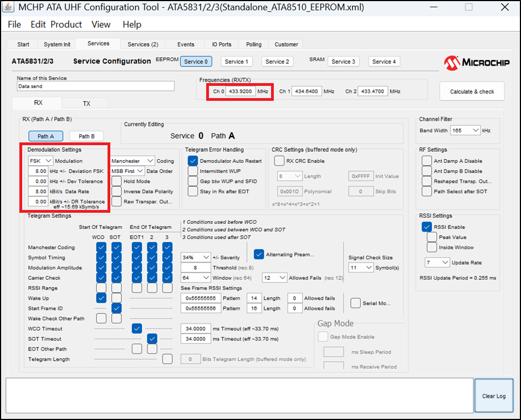This screenshot has height=420, width=521.
Task: Click the Data Rate 8.00 field
Action: pos(38,191)
